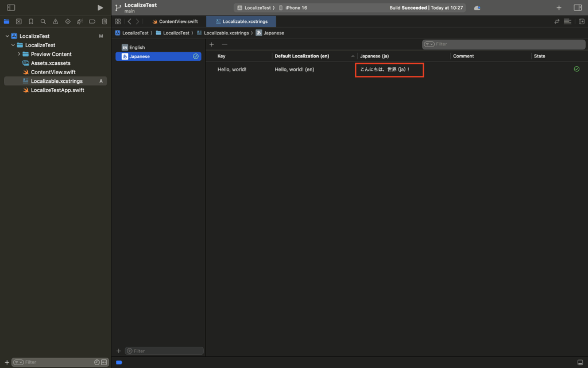
Task: Select the "Hello, world! (en)" cell
Action: [x=295, y=70]
